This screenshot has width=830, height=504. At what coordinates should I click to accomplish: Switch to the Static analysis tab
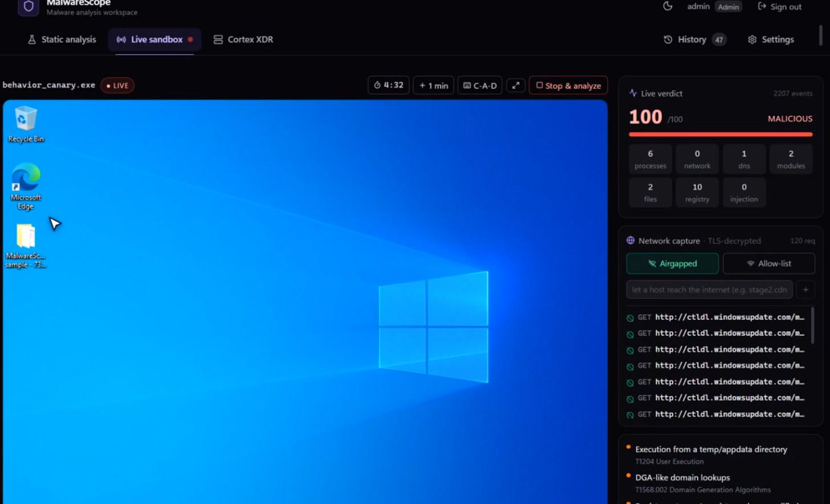(62, 39)
